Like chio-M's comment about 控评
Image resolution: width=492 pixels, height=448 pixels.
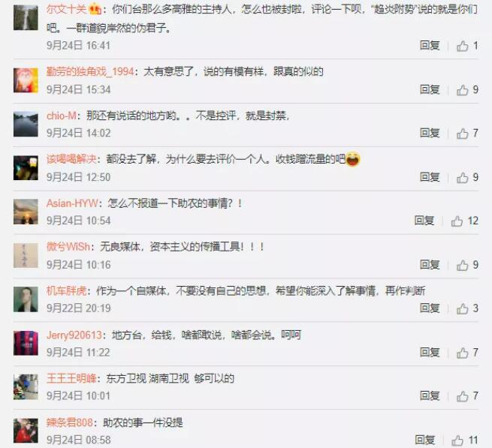tap(462, 134)
